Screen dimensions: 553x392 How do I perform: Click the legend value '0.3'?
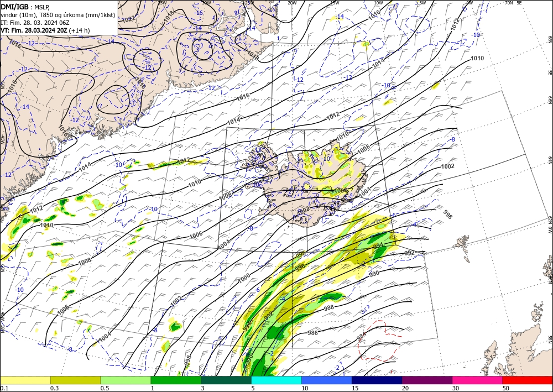click(54, 388)
